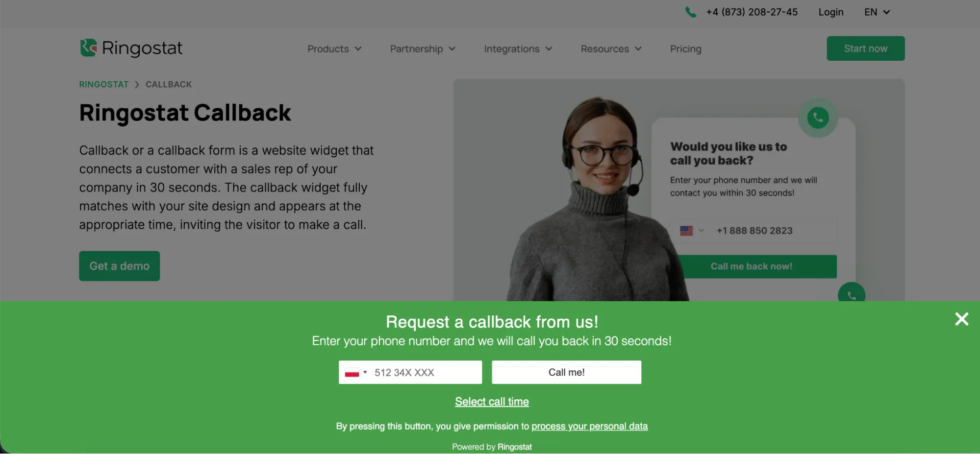Image resolution: width=980 pixels, height=454 pixels.
Task: Open the Products menu
Action: click(x=334, y=49)
